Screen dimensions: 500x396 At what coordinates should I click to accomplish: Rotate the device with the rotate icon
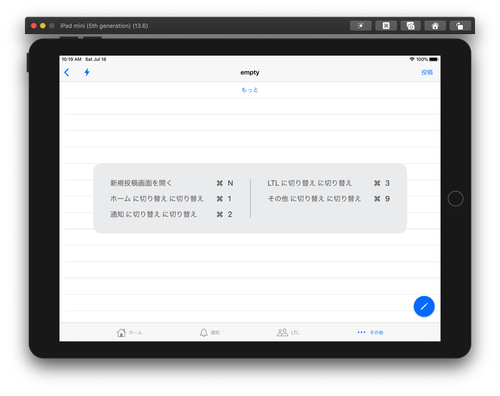click(x=460, y=26)
